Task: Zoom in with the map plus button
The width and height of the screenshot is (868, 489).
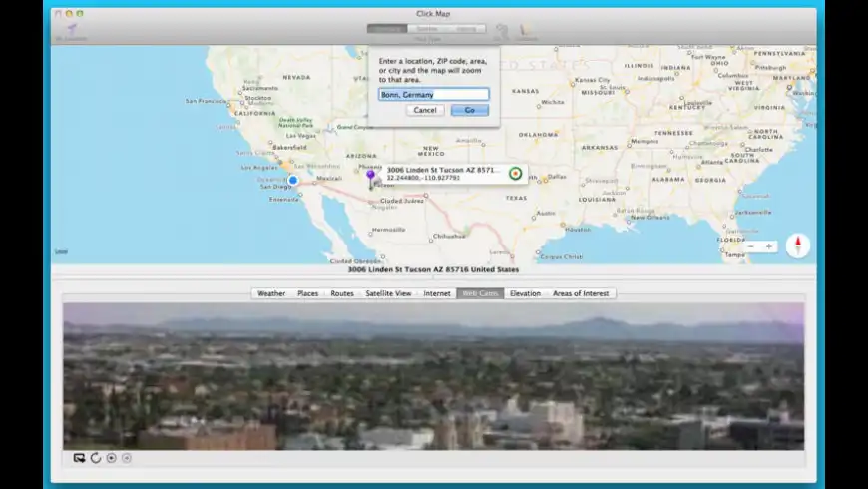Action: coord(769,246)
